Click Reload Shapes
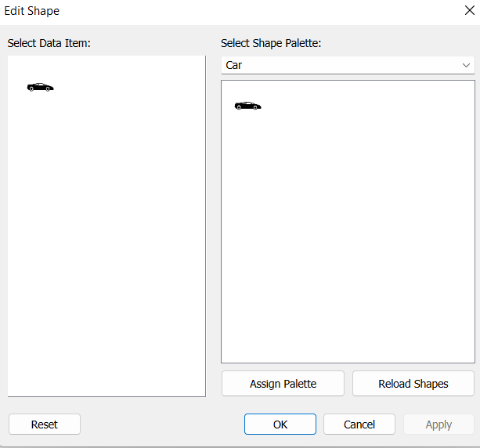Image resolution: width=480 pixels, height=448 pixels. pyautogui.click(x=413, y=384)
